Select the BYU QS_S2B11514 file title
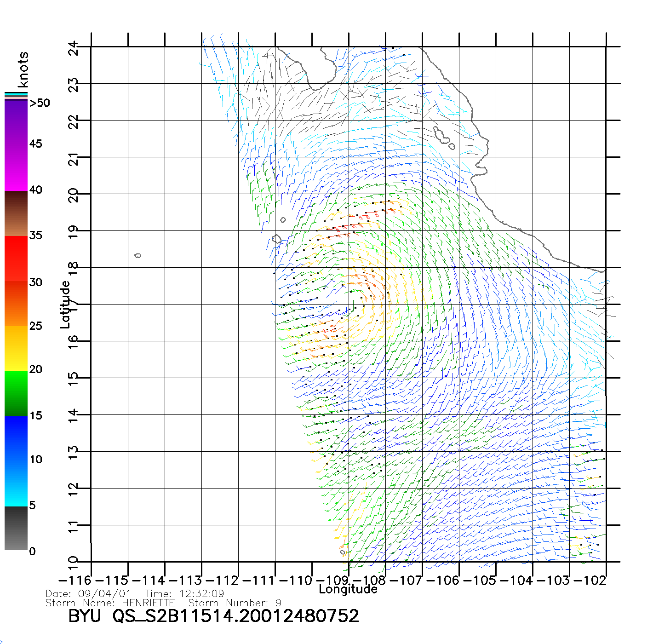 (x=213, y=616)
